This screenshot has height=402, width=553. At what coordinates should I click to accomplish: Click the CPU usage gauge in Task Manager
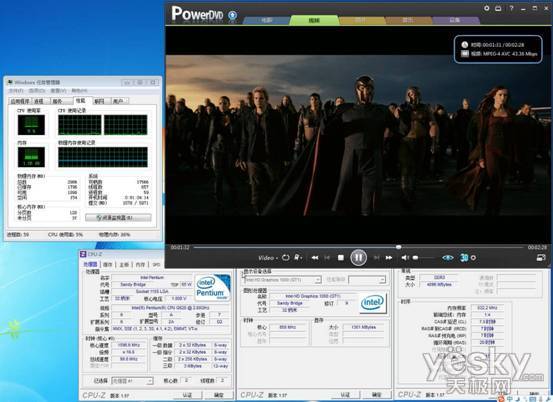(x=31, y=124)
